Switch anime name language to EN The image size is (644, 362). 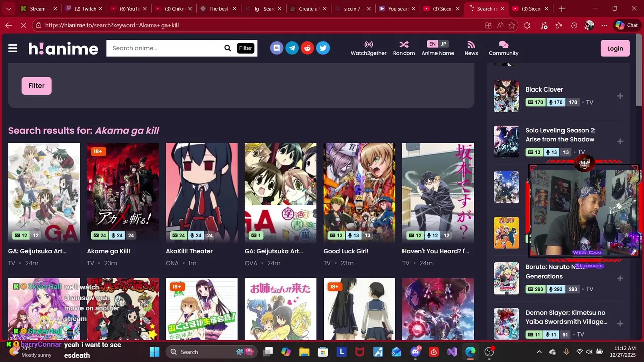432,44
